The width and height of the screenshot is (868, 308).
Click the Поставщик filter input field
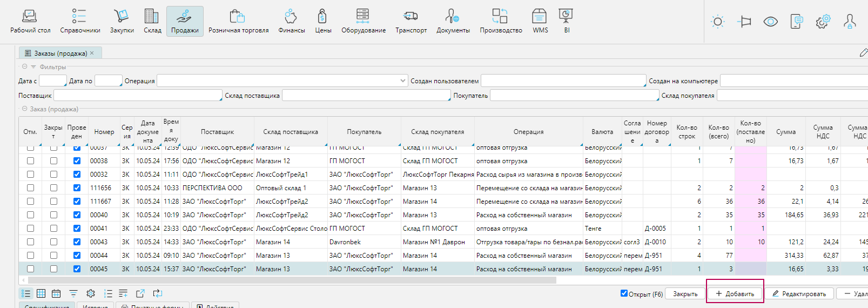[x=138, y=96]
